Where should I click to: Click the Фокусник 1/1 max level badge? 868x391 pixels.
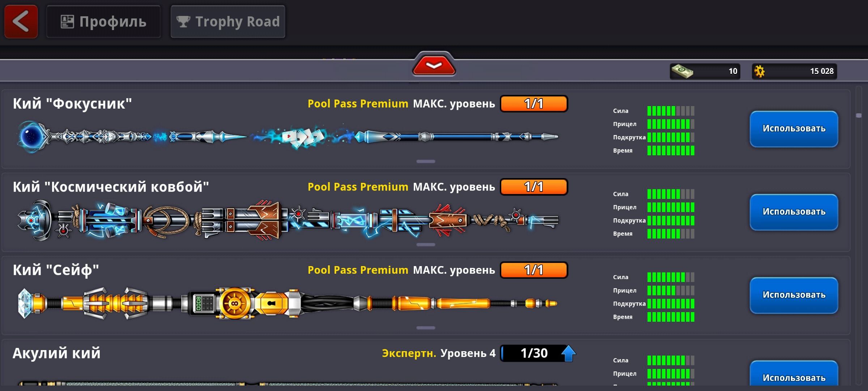pyautogui.click(x=534, y=104)
